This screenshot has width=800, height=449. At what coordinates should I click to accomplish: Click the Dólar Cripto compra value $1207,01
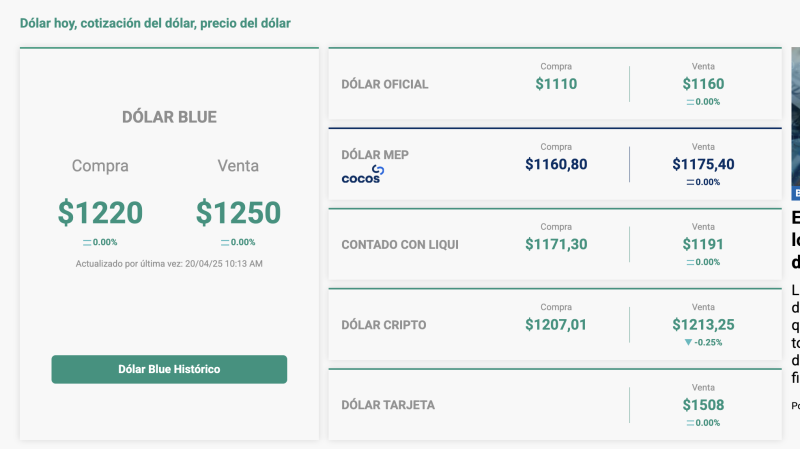click(x=556, y=324)
